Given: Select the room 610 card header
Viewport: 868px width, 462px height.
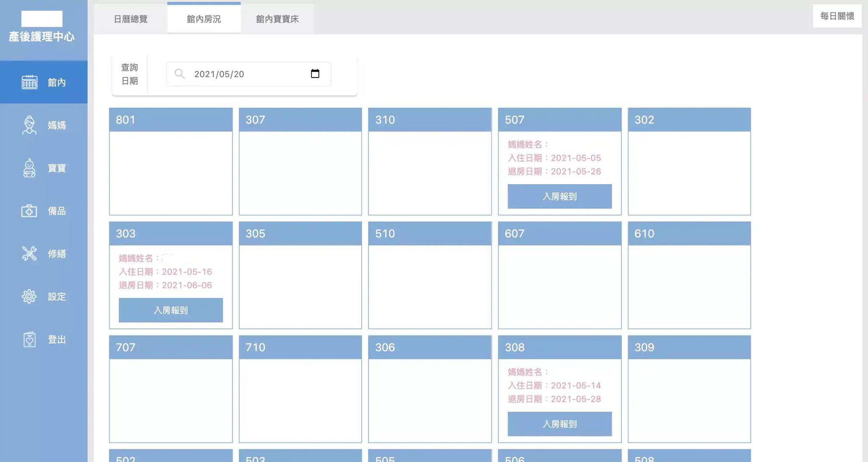Looking at the screenshot, I should tap(689, 233).
